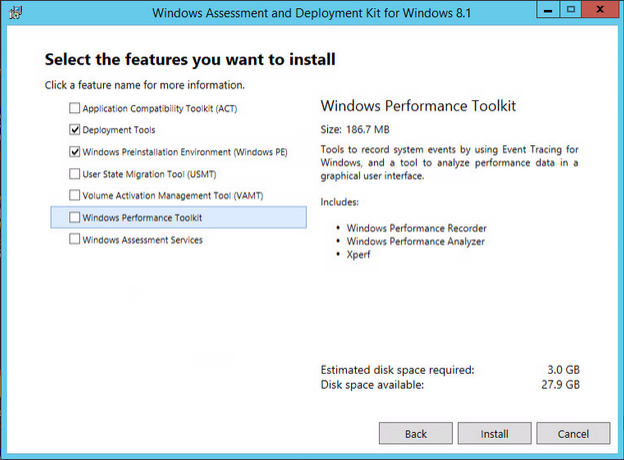Minimize the ADK setup window

(x=548, y=9)
